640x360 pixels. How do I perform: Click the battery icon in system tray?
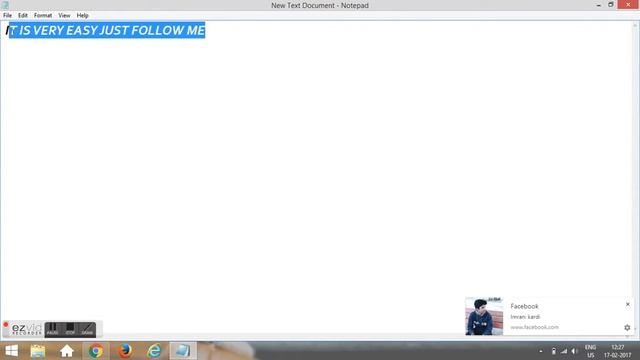tap(553, 351)
